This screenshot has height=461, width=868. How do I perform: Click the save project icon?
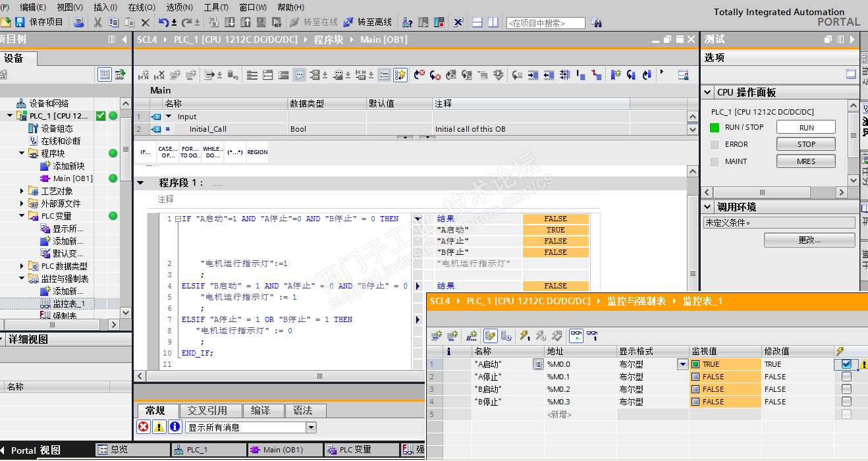20,22
